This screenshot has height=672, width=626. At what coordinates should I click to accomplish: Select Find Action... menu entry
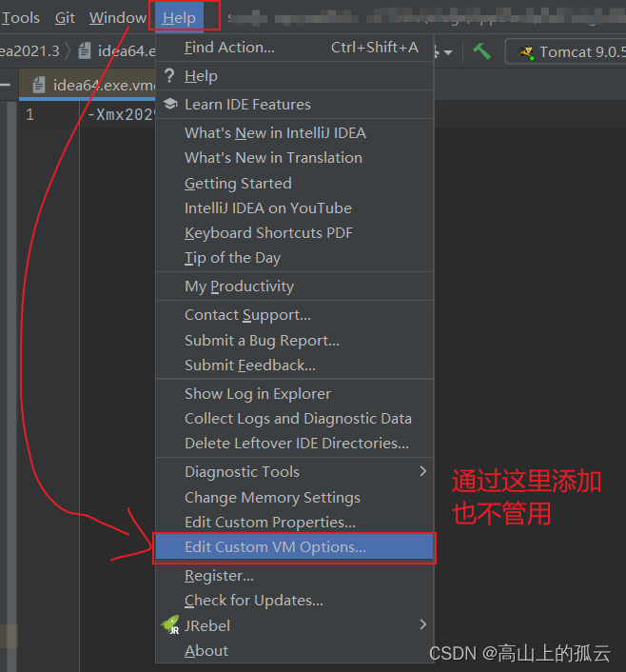pyautogui.click(x=294, y=48)
